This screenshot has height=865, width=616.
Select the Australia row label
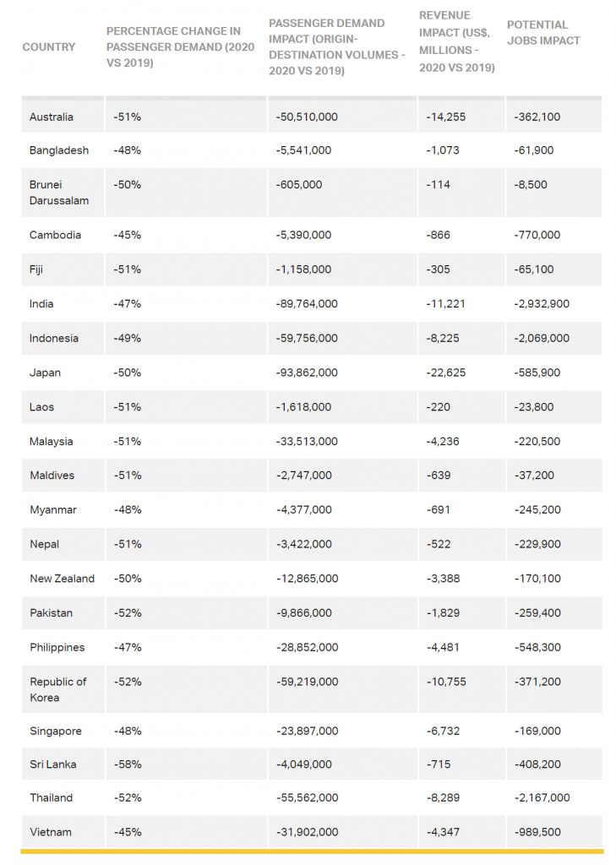coord(52,117)
